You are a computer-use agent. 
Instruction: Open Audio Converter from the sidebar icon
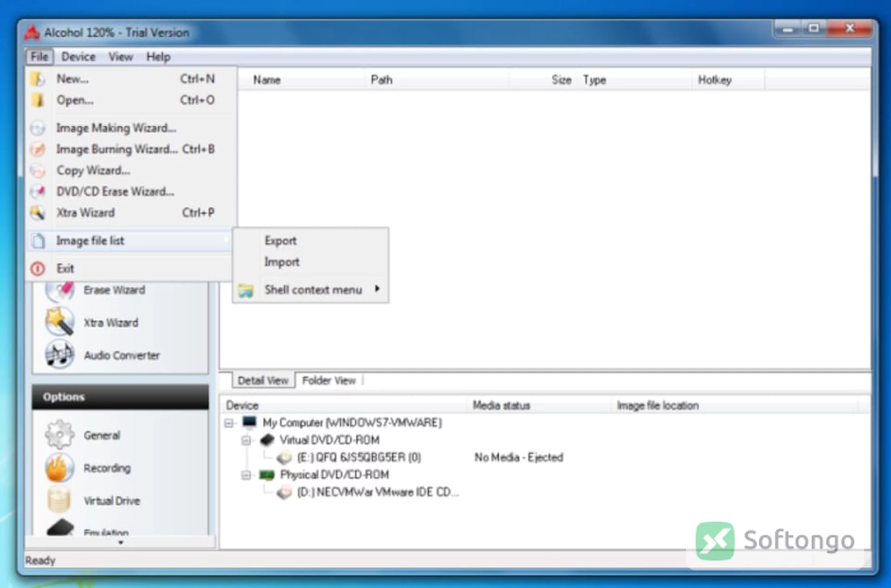pos(59,354)
